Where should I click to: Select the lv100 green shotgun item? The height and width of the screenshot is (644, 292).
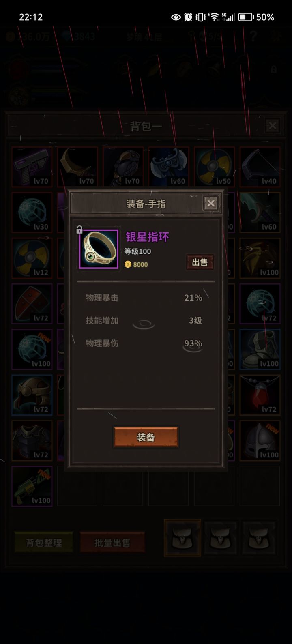[x=32, y=486]
